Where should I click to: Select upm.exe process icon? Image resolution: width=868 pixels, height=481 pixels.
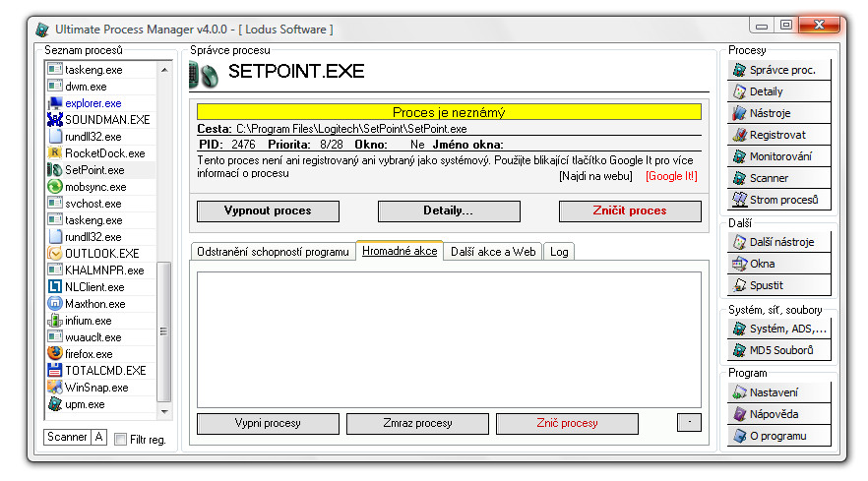pyautogui.click(x=55, y=403)
